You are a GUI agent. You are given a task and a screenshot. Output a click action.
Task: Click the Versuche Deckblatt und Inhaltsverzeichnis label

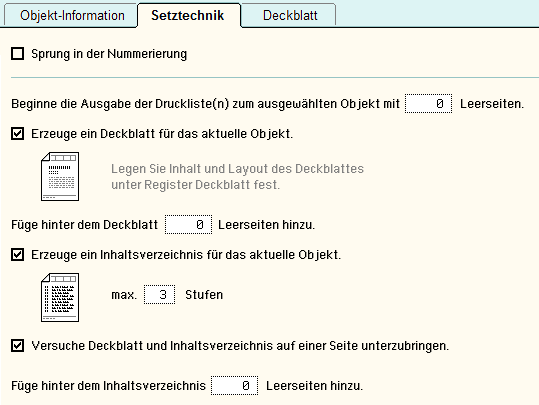click(x=240, y=346)
